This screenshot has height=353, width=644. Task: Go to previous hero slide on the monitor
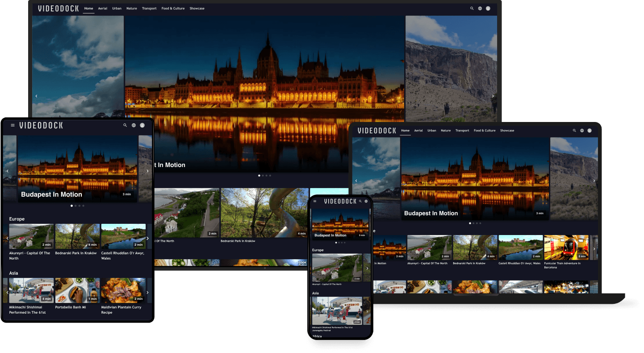click(x=37, y=96)
